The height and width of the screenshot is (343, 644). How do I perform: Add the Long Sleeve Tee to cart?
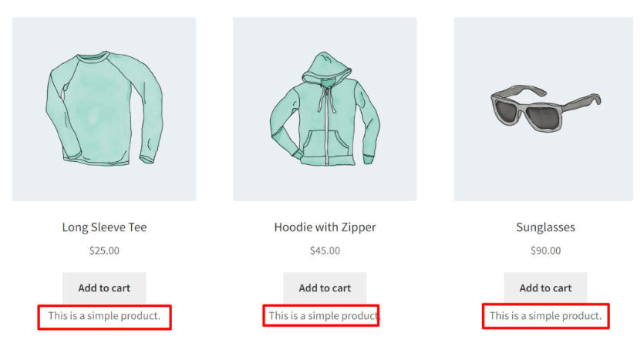[x=104, y=288]
